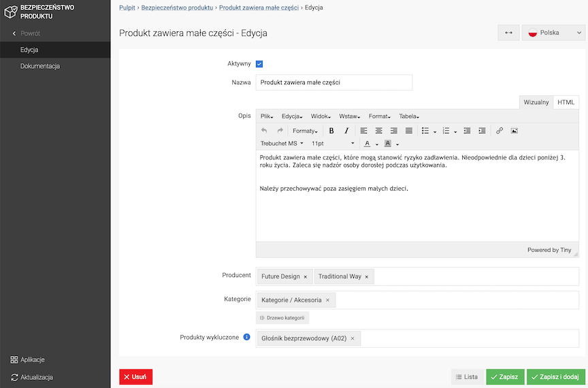Uncheck the Aktywny checkbox
Image resolution: width=588 pixels, height=388 pixels.
coord(259,64)
